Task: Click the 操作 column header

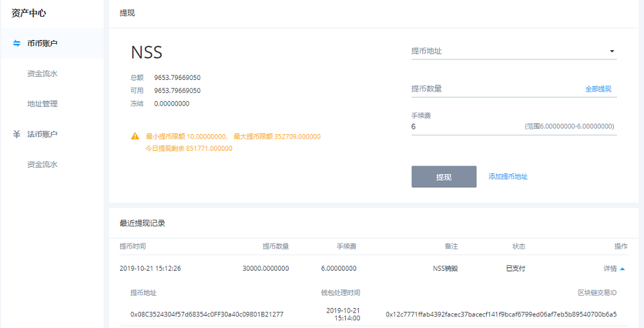Action: 621,246
